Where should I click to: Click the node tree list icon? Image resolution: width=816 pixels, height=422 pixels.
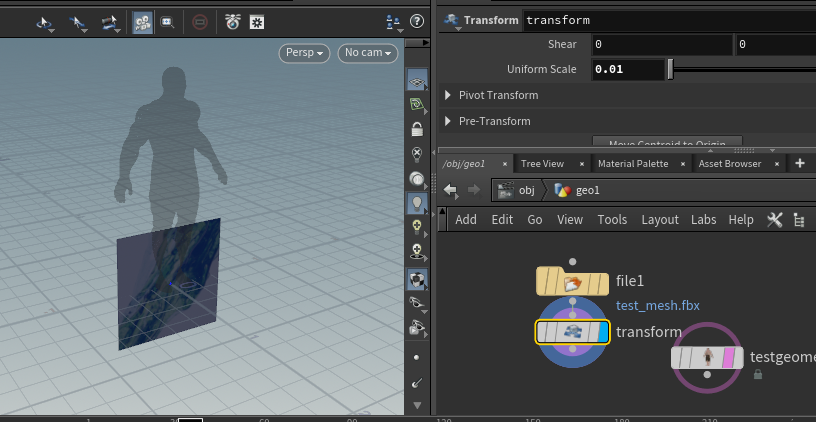pos(799,220)
